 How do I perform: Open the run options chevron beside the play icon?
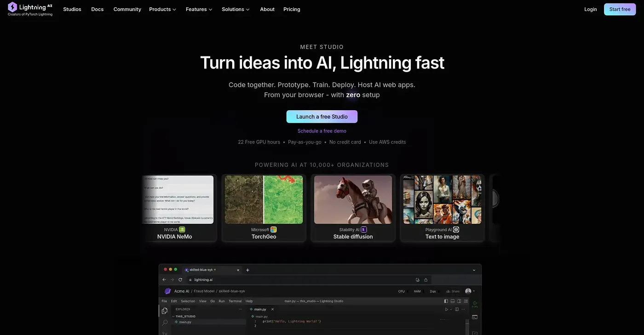coord(451,309)
